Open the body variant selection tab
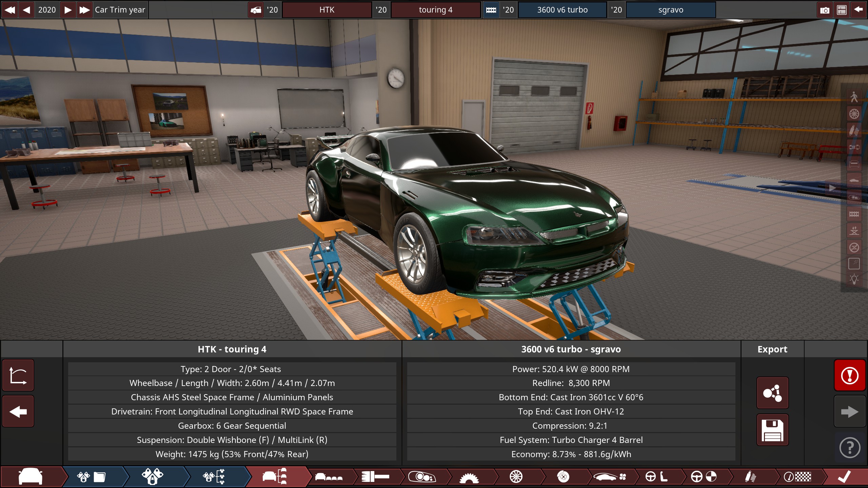The image size is (868, 488). (x=329, y=477)
